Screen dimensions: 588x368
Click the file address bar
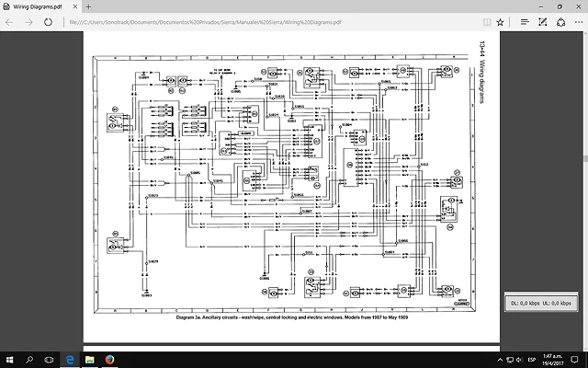pos(272,22)
